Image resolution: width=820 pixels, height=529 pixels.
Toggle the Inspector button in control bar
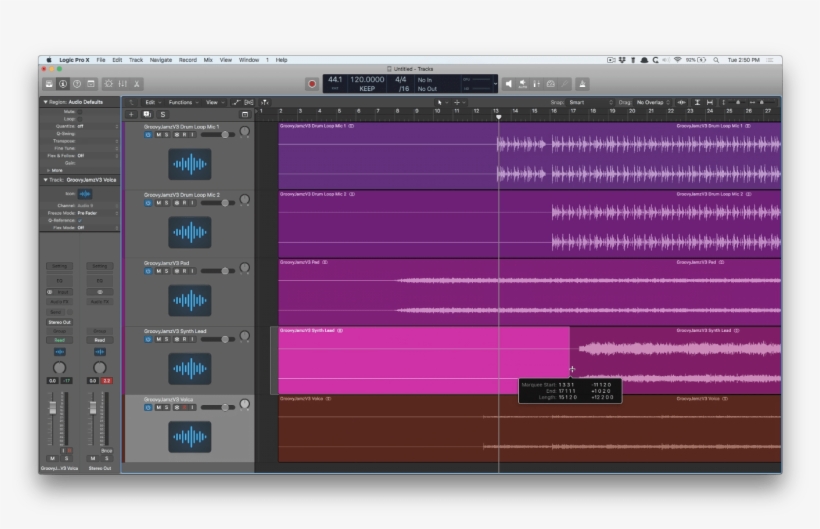coord(63,84)
